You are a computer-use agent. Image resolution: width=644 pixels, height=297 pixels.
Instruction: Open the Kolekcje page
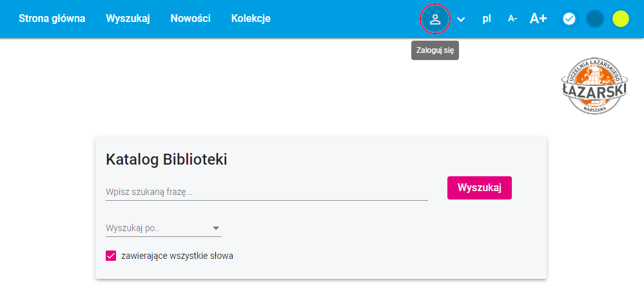(251, 19)
